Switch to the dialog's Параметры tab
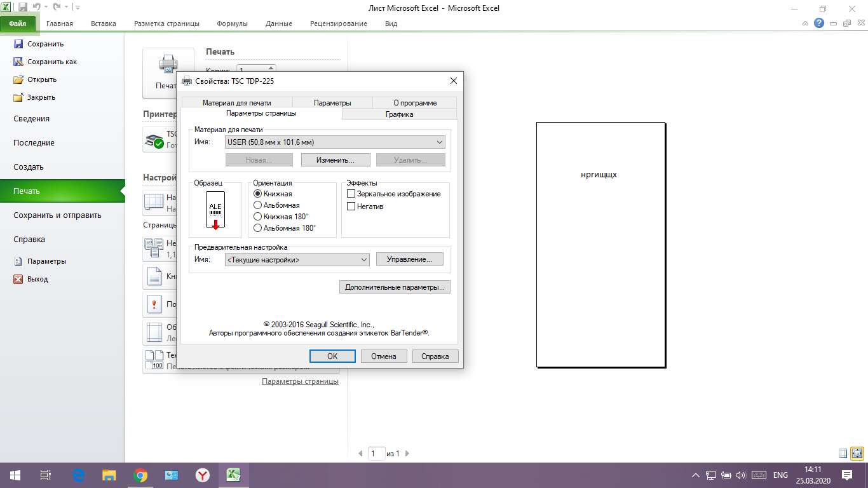This screenshot has width=868, height=488. point(332,103)
